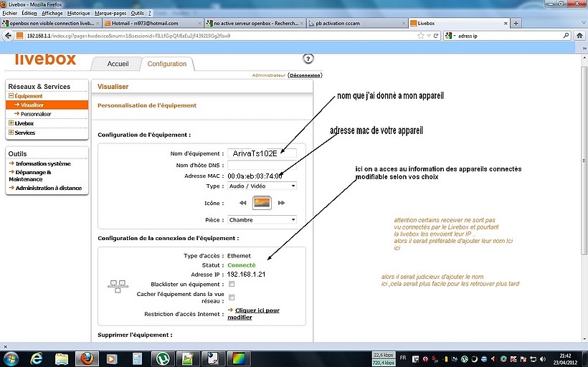Open a new Firefox tab with plus button
Screen dimensions: 588x367
coord(516,23)
